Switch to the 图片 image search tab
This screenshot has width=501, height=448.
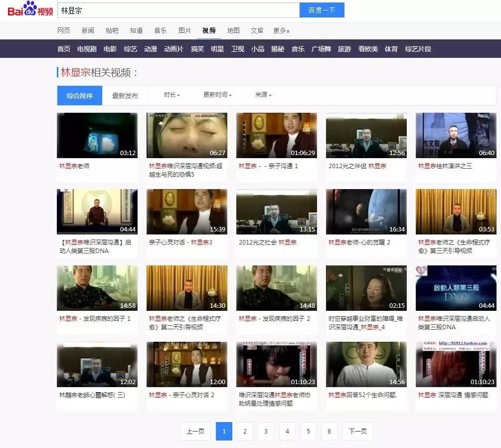[x=184, y=30]
